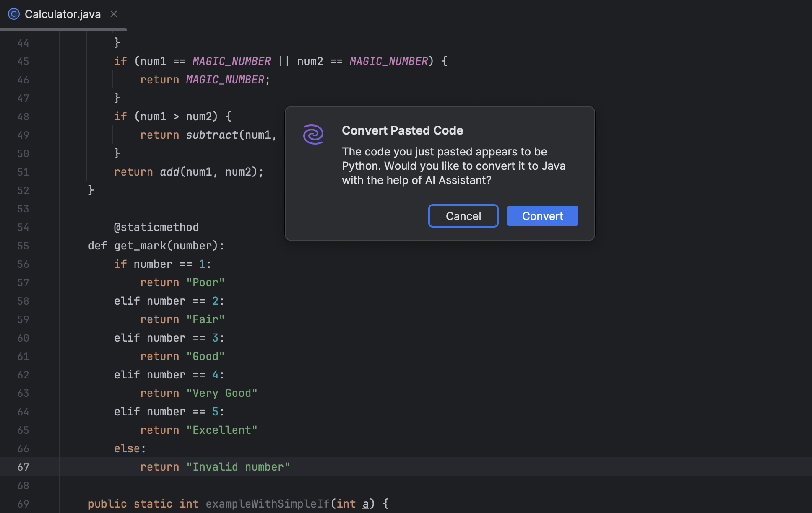The height and width of the screenshot is (513, 812).
Task: Select the "Invalid number" string literal
Action: [x=238, y=466]
